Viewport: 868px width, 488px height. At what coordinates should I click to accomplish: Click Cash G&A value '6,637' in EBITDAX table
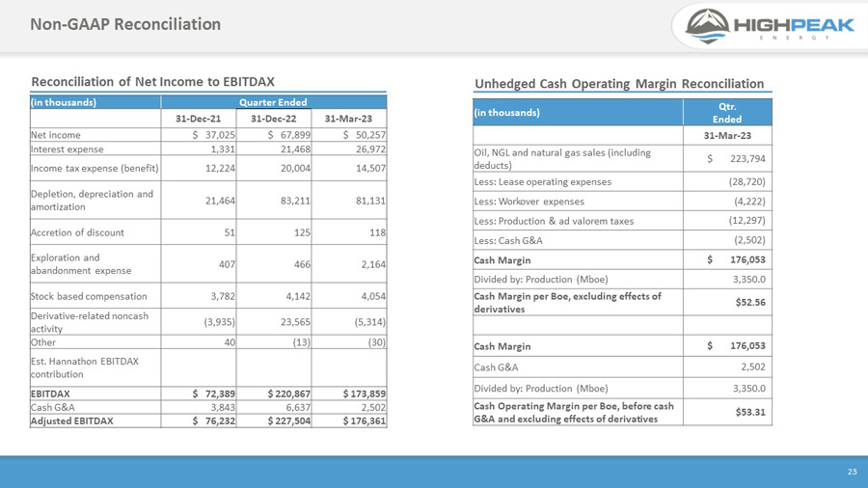298,407
